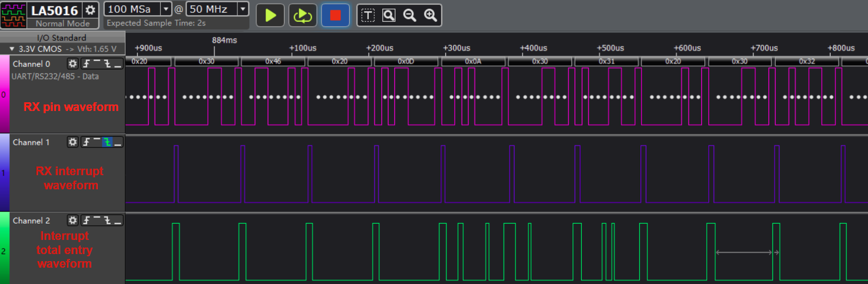Click the repeated capture loop button
868x284 pixels.
click(302, 15)
